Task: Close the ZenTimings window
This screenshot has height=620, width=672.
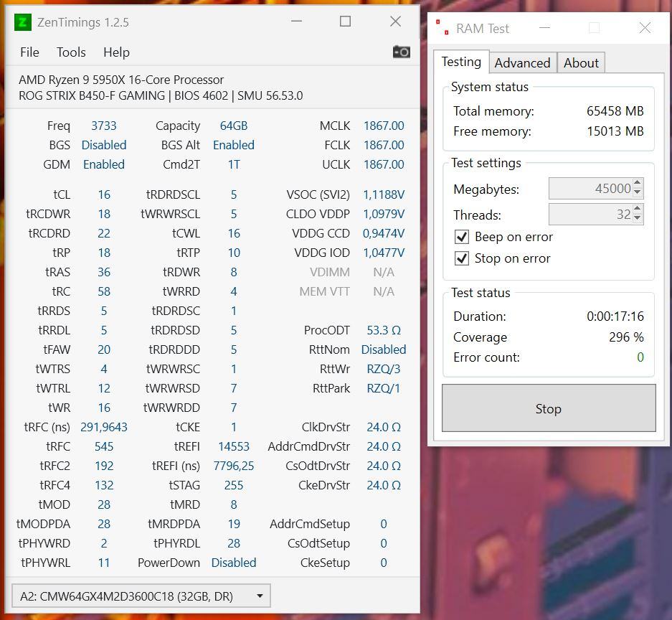Action: tap(396, 22)
